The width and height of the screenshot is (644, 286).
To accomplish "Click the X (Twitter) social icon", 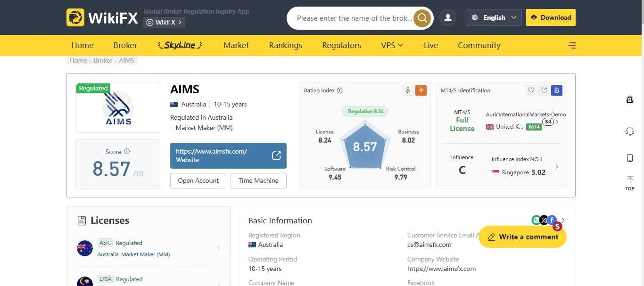I will (544, 220).
